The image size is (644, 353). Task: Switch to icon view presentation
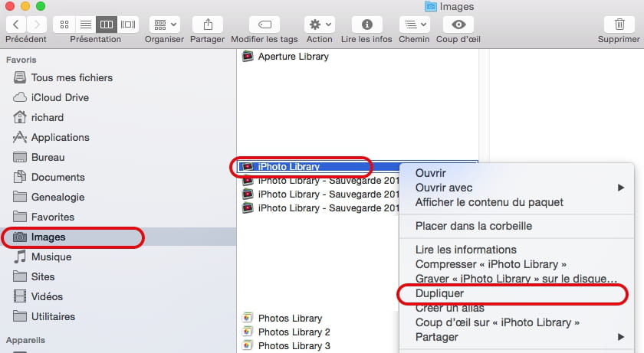[64, 25]
